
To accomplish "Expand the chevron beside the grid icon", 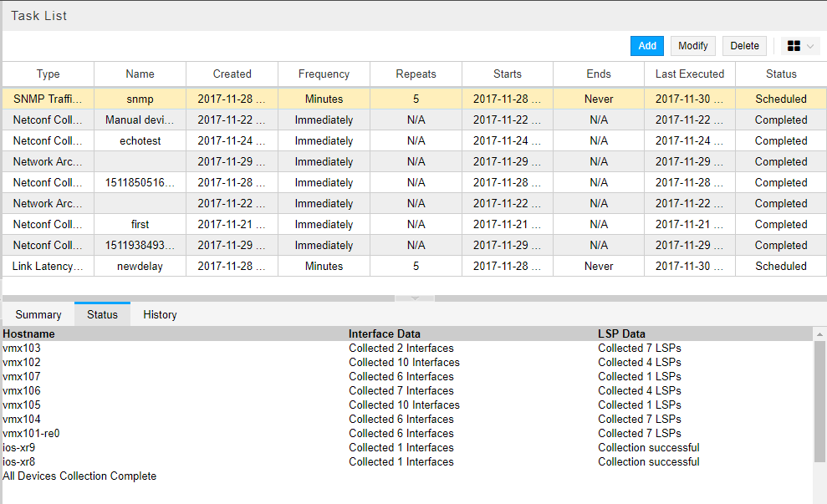I will tap(808, 46).
